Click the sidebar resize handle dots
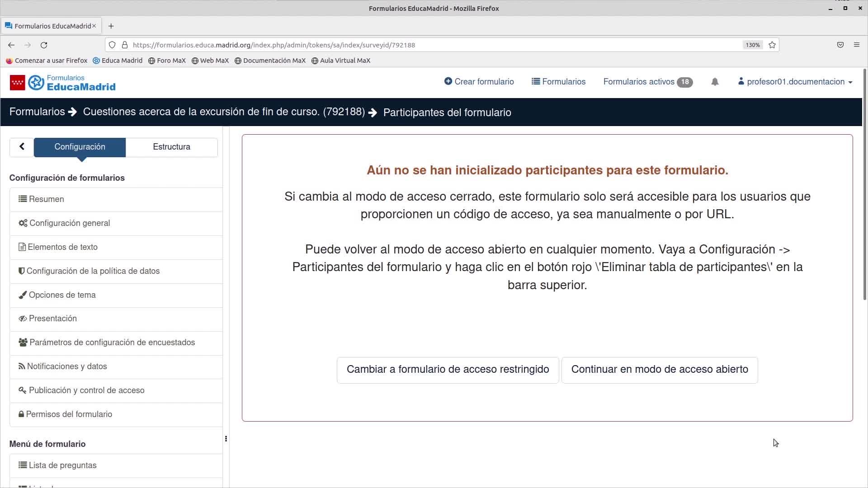Viewport: 868px width, 488px height. coord(226,439)
